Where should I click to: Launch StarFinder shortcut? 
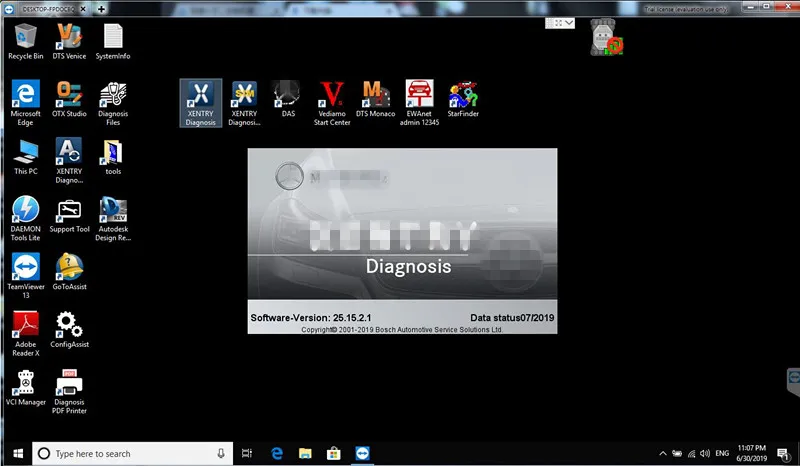point(463,99)
